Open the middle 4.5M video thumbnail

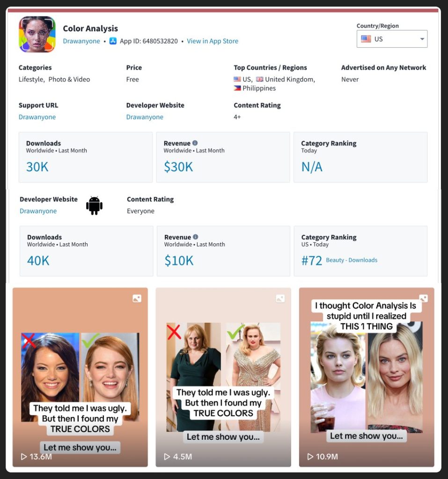coord(223,377)
